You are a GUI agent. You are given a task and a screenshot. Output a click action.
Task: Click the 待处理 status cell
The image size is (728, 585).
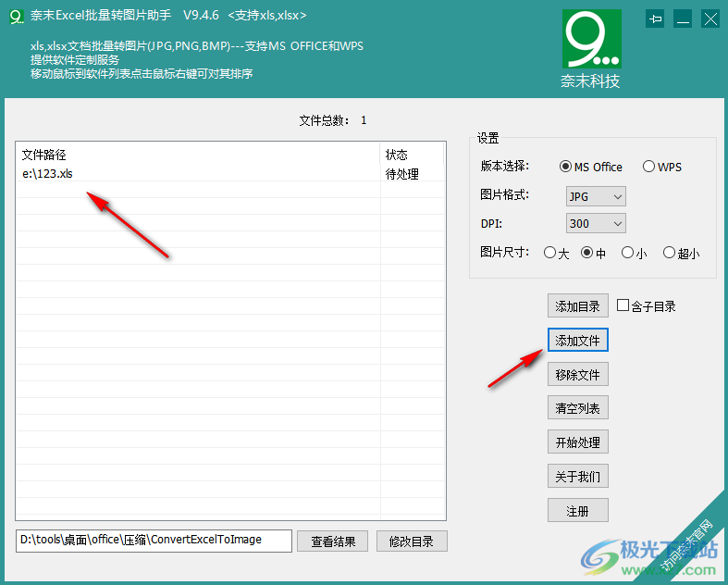point(402,174)
